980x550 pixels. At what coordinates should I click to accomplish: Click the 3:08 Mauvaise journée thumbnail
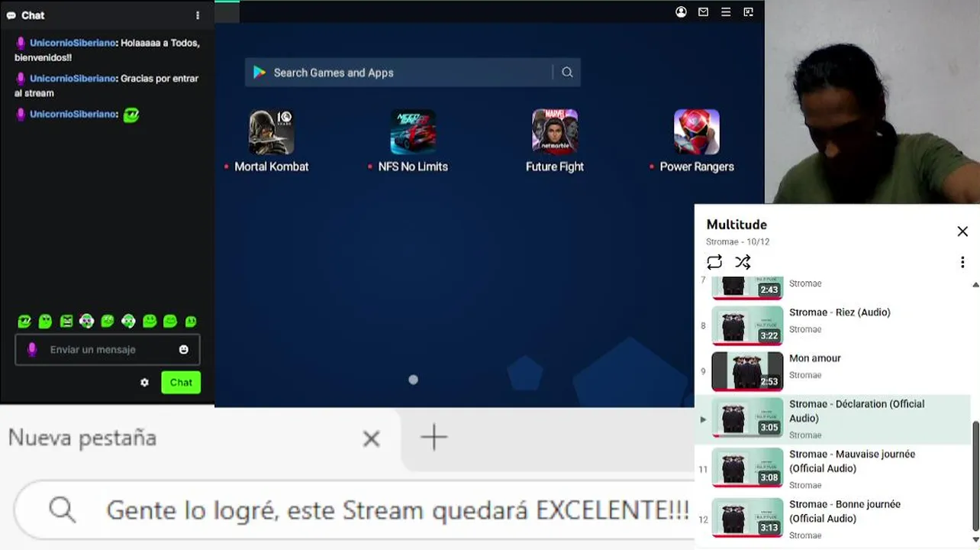(747, 467)
